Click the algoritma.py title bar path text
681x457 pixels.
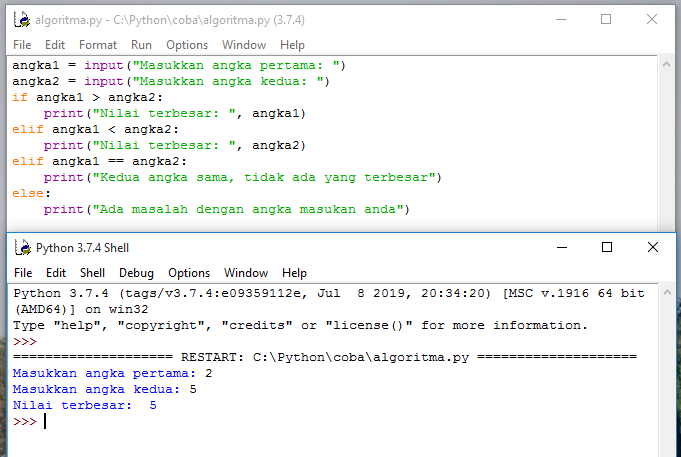tap(170, 20)
